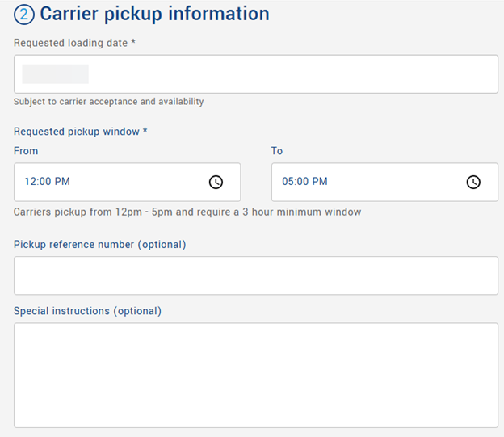Click the 12:00 PM From time value
Screen dimensions: 504x437
(x=48, y=182)
